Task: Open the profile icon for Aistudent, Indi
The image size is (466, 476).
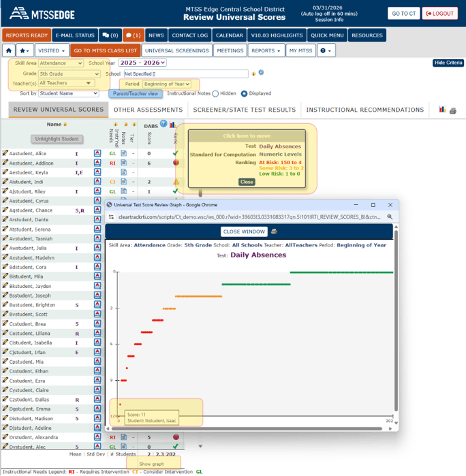Action: (x=97, y=183)
